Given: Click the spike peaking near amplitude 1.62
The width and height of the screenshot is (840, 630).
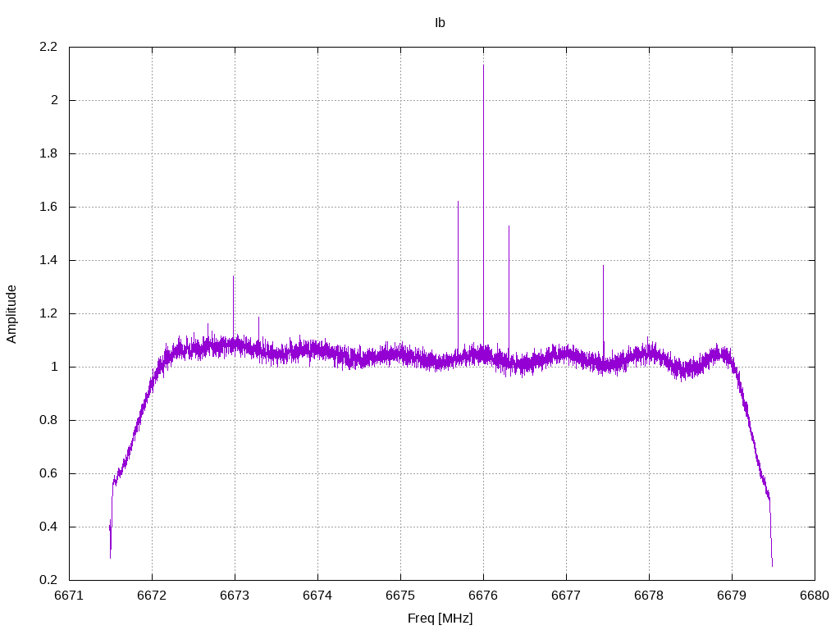Looking at the screenshot, I should pyautogui.click(x=458, y=276).
